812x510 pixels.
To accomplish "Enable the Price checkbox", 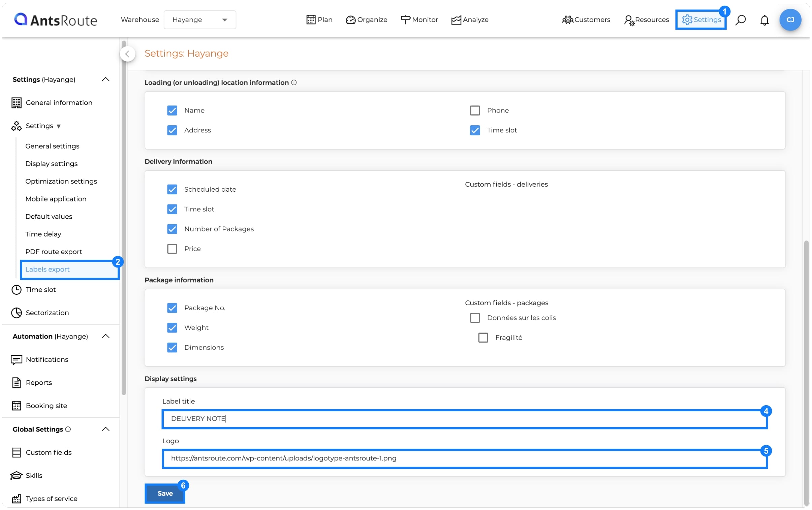I will coord(172,248).
